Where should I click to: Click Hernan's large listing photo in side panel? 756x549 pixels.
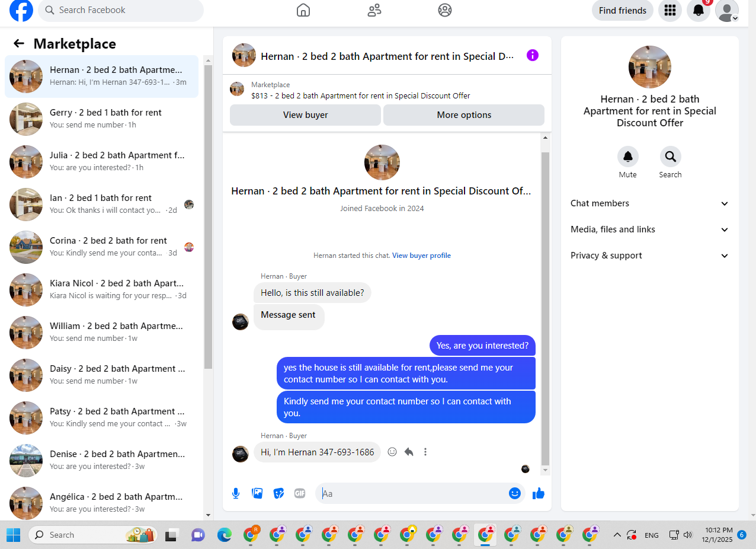click(x=650, y=67)
